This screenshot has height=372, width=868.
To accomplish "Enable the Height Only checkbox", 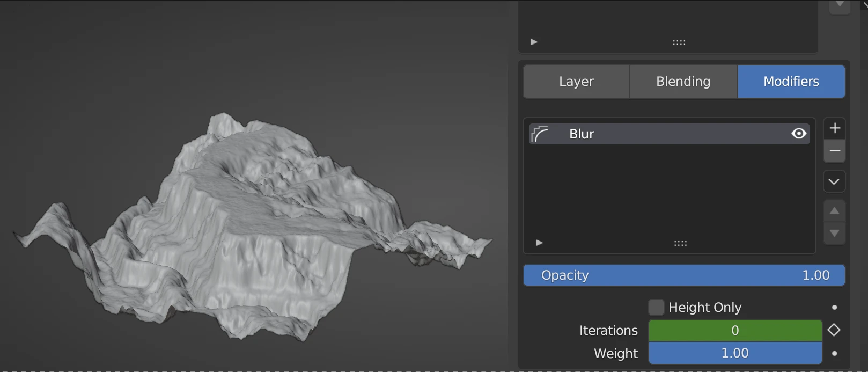I will [x=656, y=308].
